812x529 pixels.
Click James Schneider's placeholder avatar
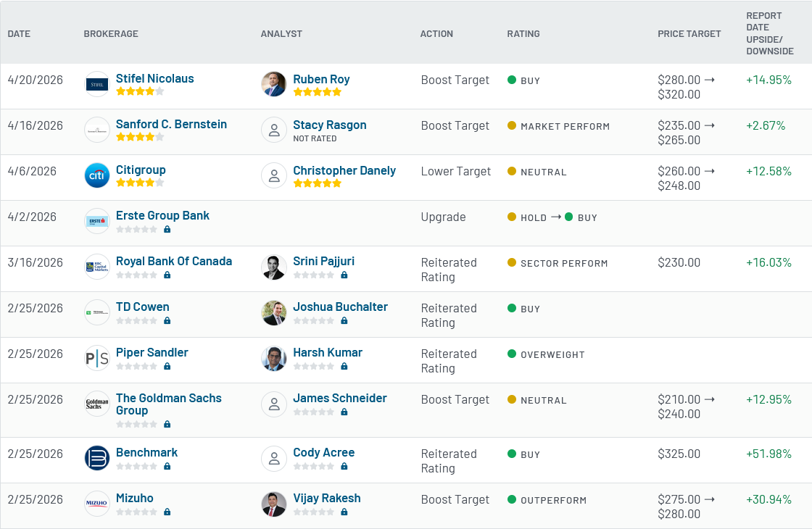pos(274,404)
